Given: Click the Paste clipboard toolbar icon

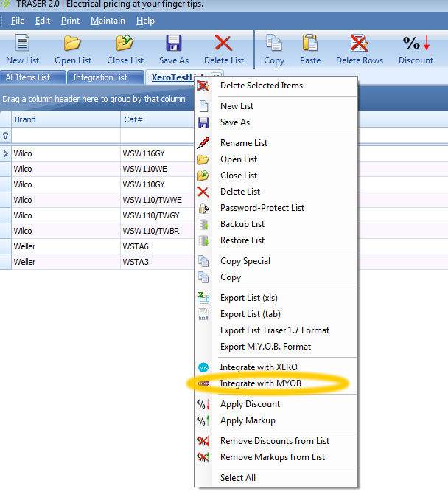Looking at the screenshot, I should [310, 43].
